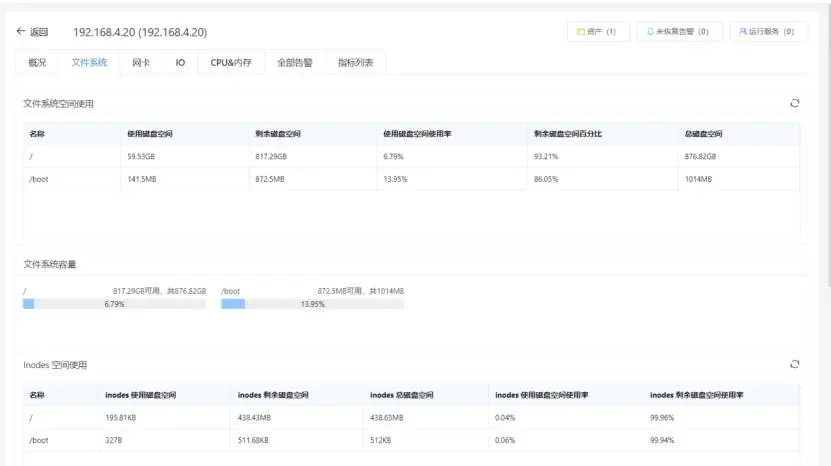831x466 pixels.
Task: Click the /boot usage bar 13.95%
Action: click(313, 304)
